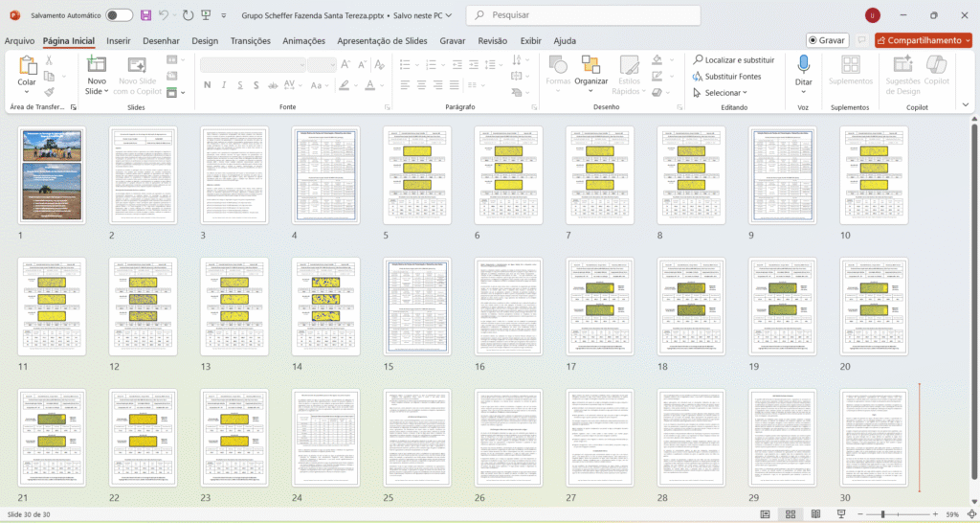Open the Transições tab
980x523 pixels.
click(x=251, y=40)
